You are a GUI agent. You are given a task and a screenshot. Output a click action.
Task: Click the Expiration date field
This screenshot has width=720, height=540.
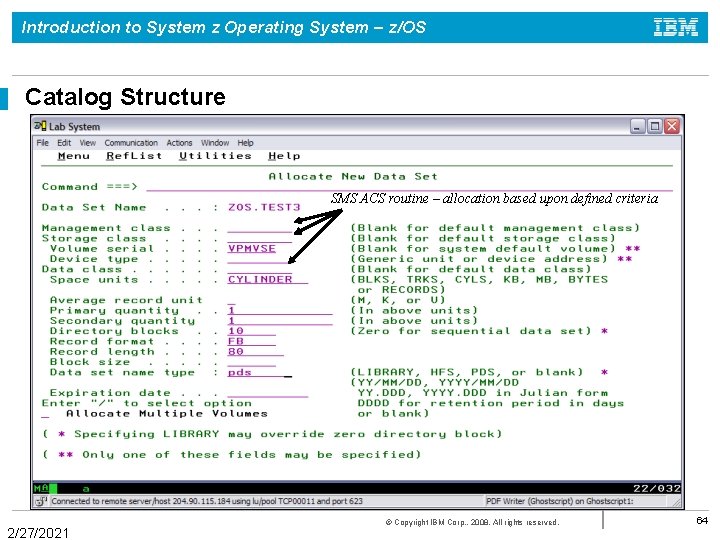click(268, 393)
